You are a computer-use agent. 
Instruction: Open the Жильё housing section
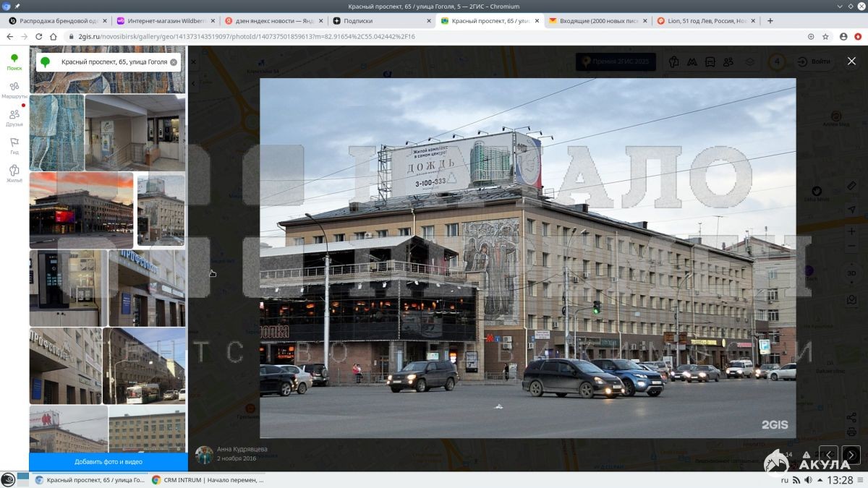point(14,173)
